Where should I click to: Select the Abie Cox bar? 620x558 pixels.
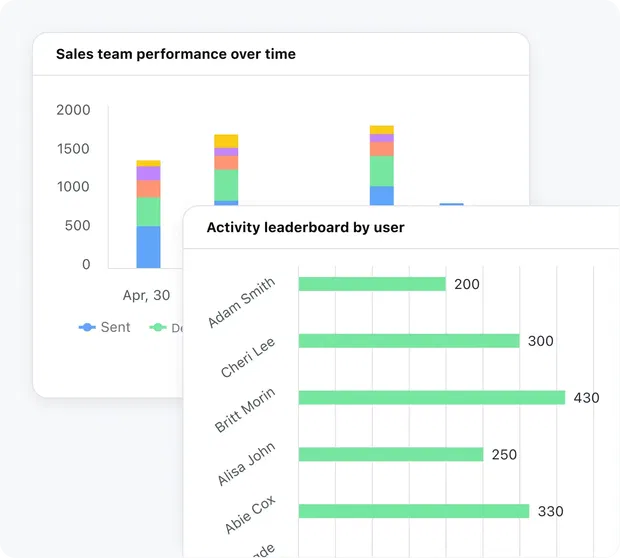(x=414, y=511)
